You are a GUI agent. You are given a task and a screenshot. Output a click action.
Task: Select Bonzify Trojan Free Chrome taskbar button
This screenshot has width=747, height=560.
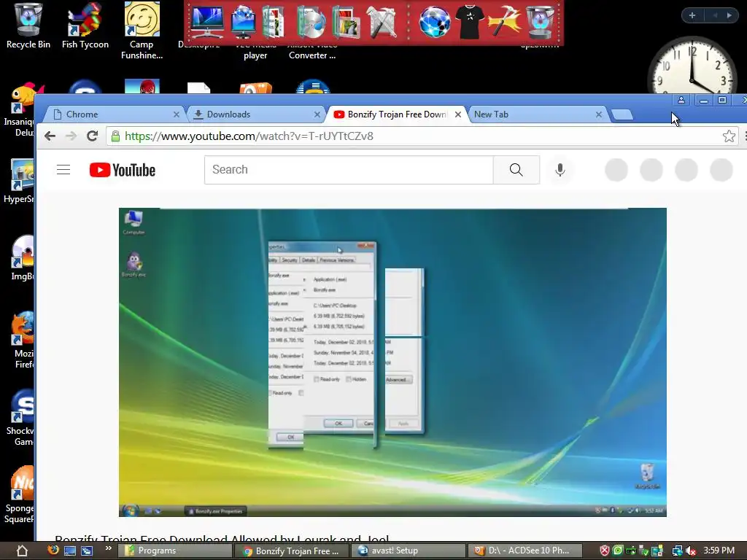pyautogui.click(x=293, y=551)
